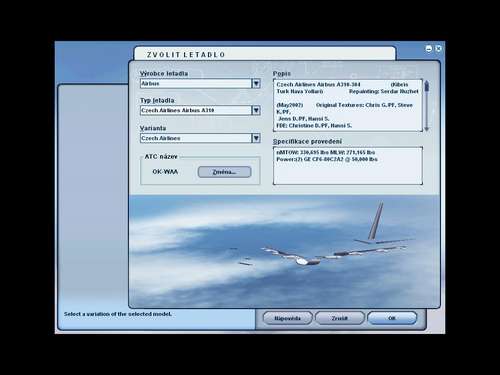Open the Výrobce letadla dropdown arrow
The image size is (500, 375).
(x=256, y=83)
